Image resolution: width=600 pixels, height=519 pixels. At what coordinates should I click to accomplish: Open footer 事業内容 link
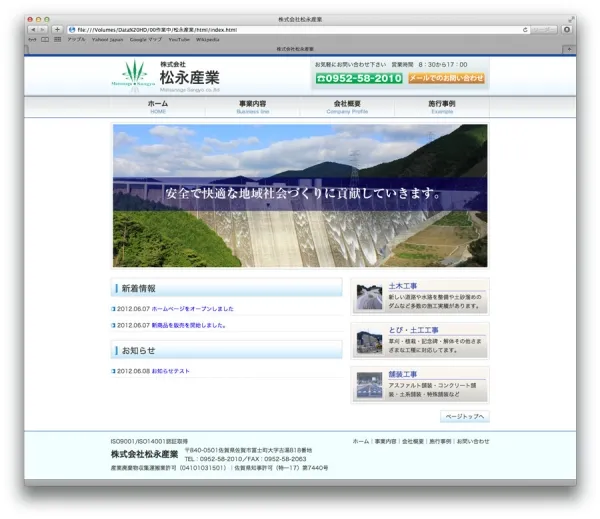click(385, 441)
